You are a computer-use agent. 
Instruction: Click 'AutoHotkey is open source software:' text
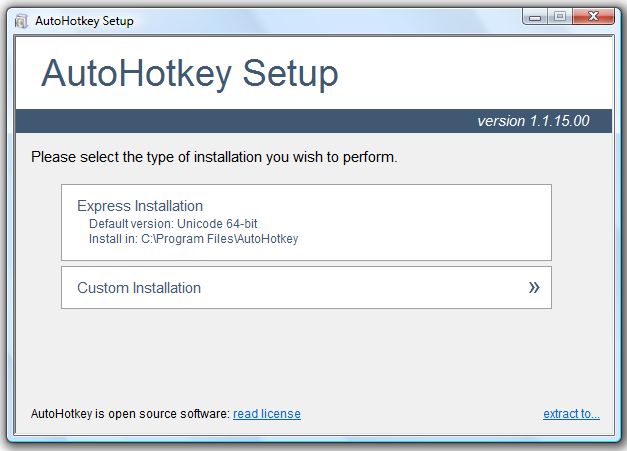130,413
